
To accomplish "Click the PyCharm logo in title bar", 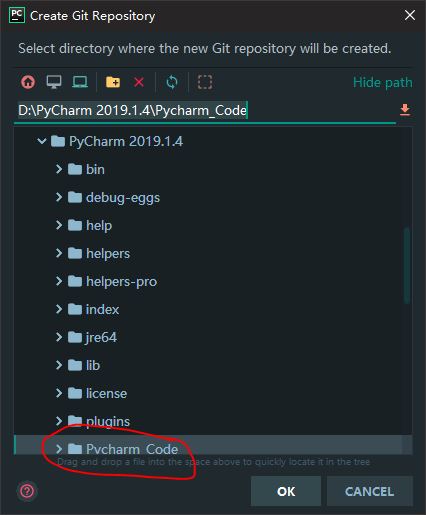I will (17, 15).
